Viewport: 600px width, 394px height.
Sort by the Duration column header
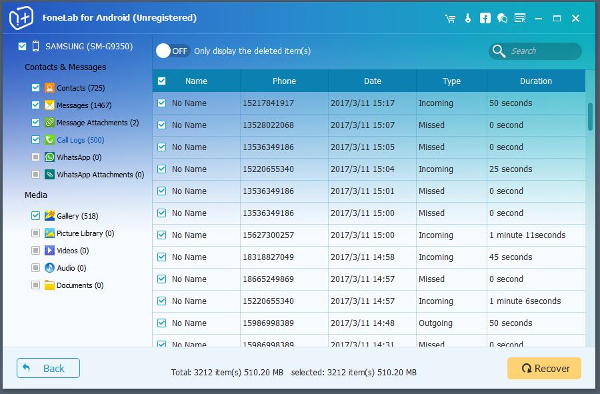pyautogui.click(x=536, y=81)
